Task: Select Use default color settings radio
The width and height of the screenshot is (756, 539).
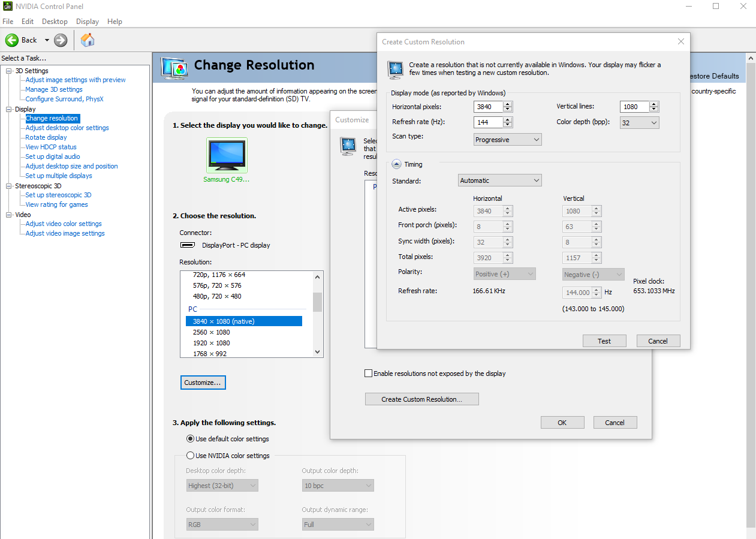Action: 191,439
